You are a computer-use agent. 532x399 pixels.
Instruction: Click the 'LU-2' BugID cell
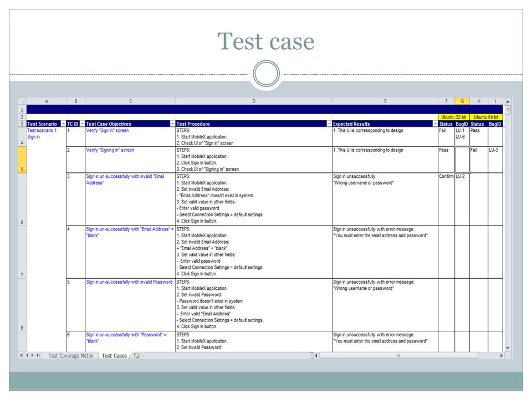(462, 199)
